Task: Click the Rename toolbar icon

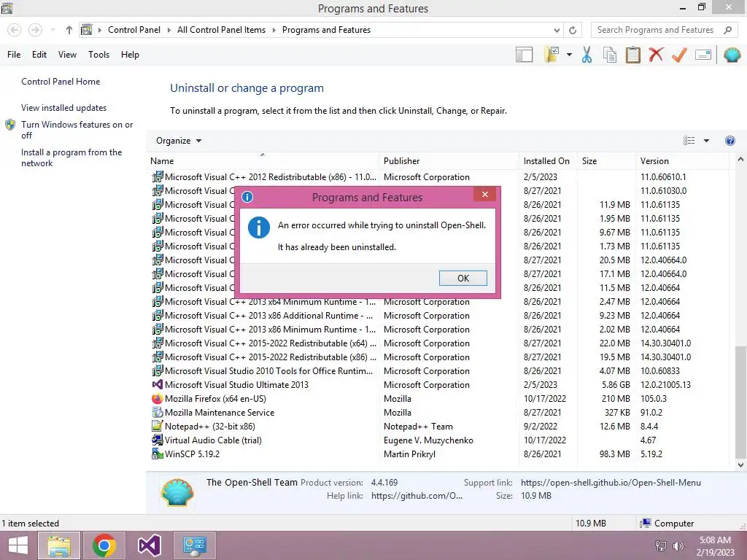Action: click(x=703, y=55)
